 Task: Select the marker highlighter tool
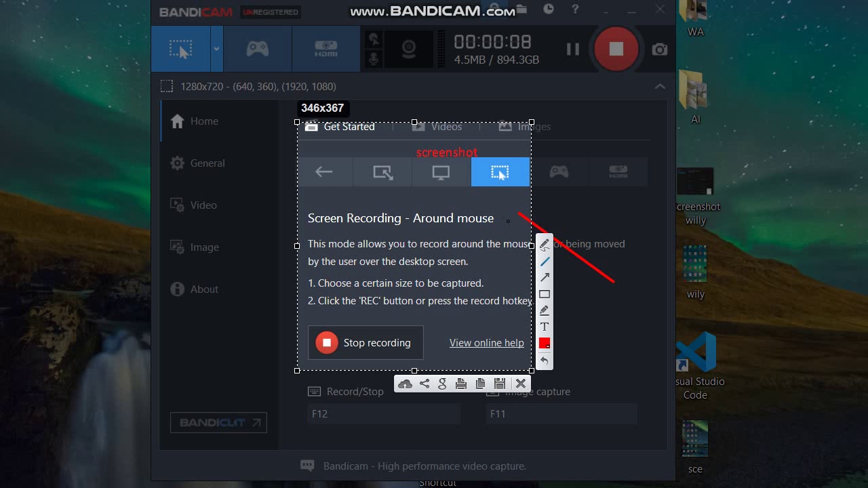click(545, 310)
